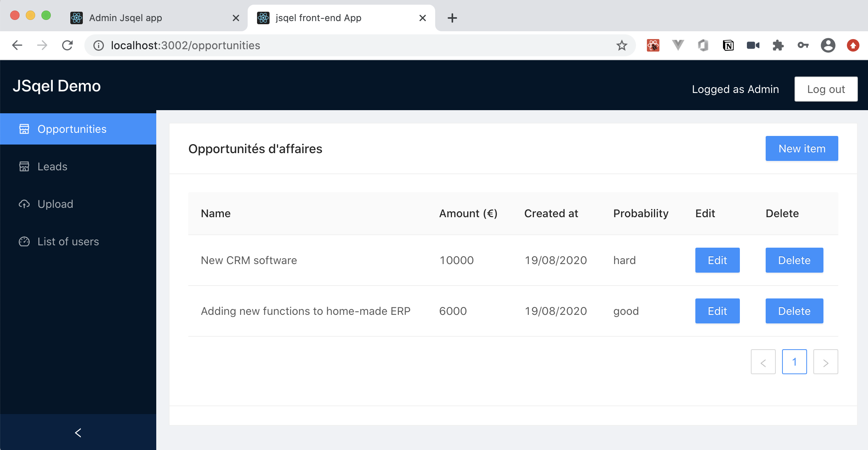Go to next page pagination arrow

(825, 362)
